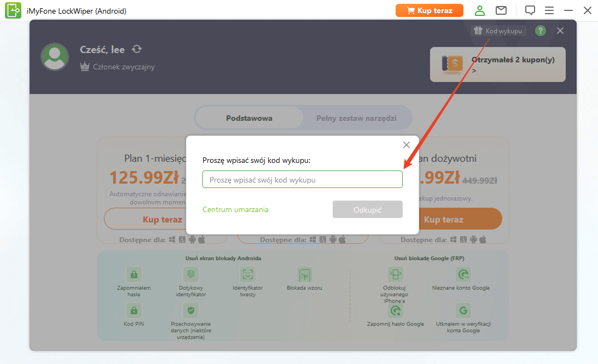Click the Przechowywanie danych shield icon
The height and width of the screenshot is (364, 598).
tap(191, 310)
